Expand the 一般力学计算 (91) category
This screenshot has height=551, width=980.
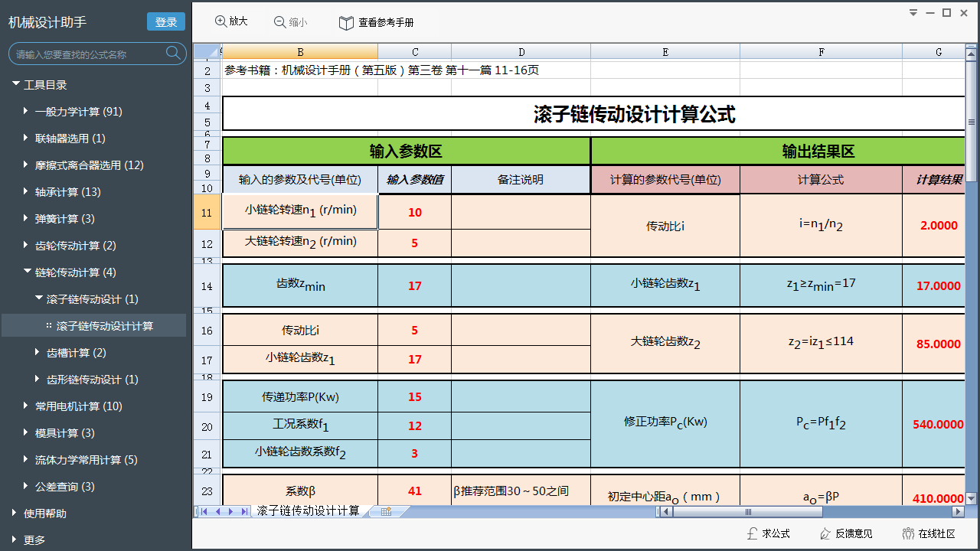[25, 112]
